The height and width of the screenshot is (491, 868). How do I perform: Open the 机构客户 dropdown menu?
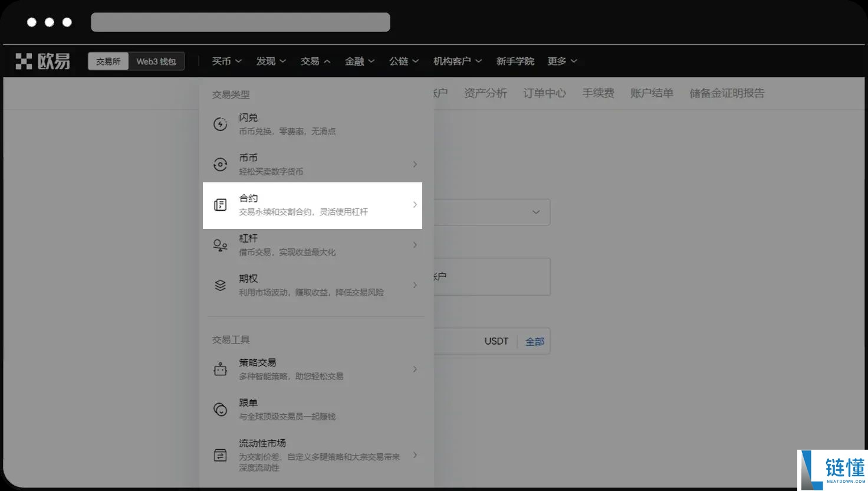(457, 61)
